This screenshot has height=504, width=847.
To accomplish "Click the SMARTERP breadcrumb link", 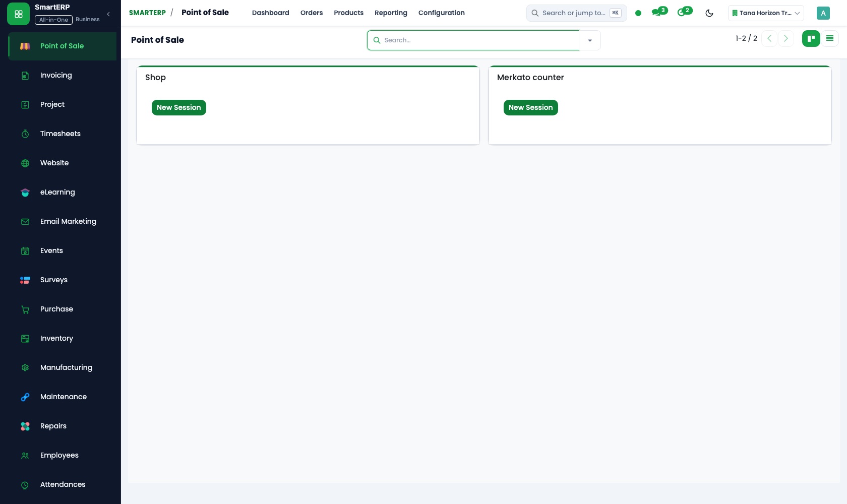I will click(147, 13).
